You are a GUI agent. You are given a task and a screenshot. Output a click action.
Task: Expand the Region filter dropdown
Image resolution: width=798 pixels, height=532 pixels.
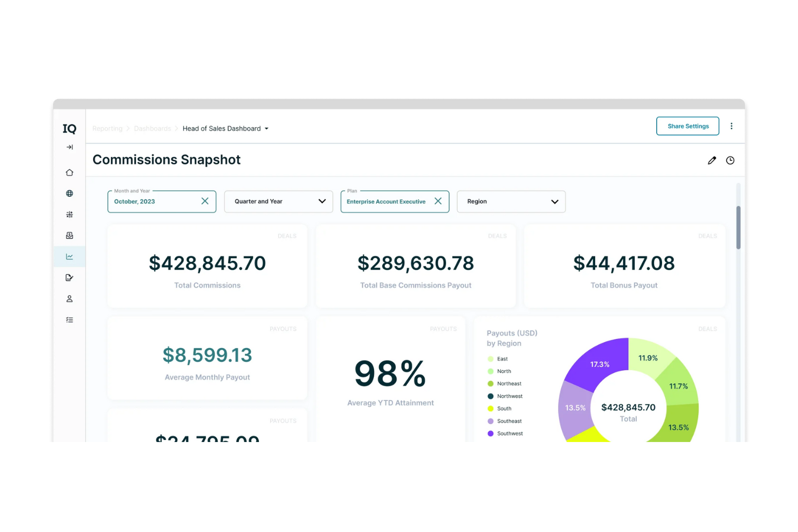tap(555, 202)
